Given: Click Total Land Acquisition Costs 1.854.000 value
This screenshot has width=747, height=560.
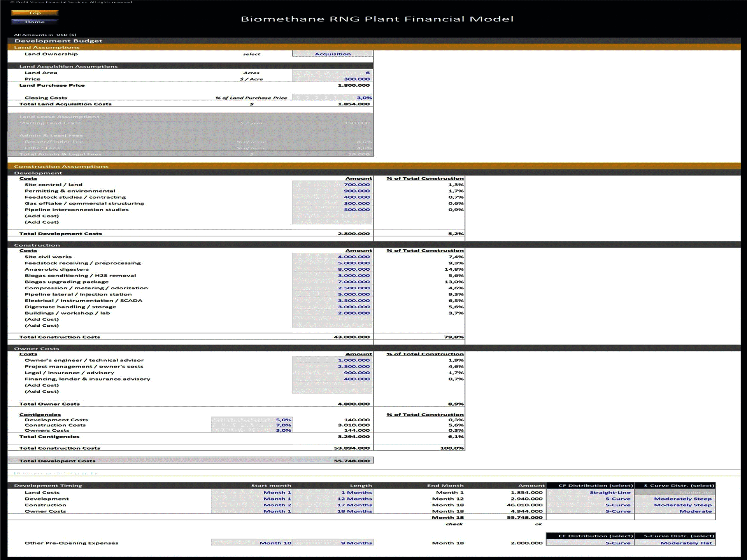Looking at the screenshot, I should point(354,104).
